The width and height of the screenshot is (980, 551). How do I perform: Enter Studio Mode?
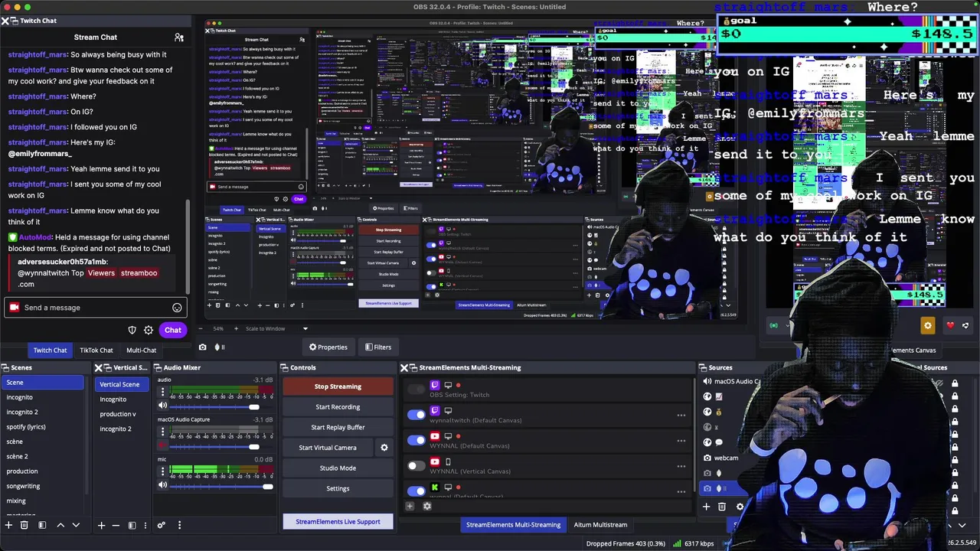pyautogui.click(x=338, y=468)
